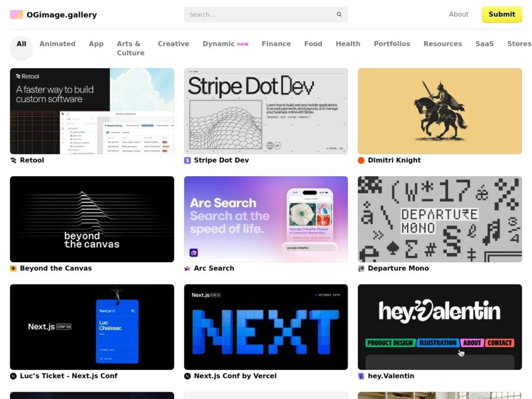This screenshot has width=532, height=399.
Task: Click the favicon next to Luc's Ticket
Action: 13,376
